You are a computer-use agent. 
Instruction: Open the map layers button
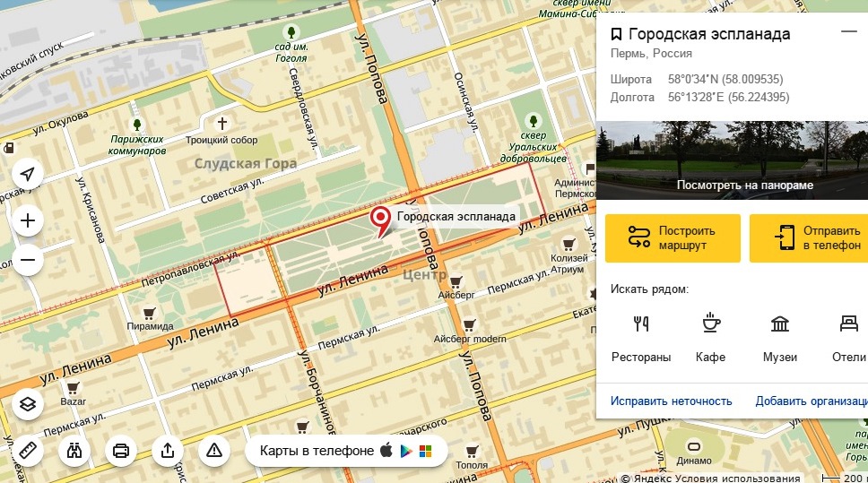click(28, 404)
